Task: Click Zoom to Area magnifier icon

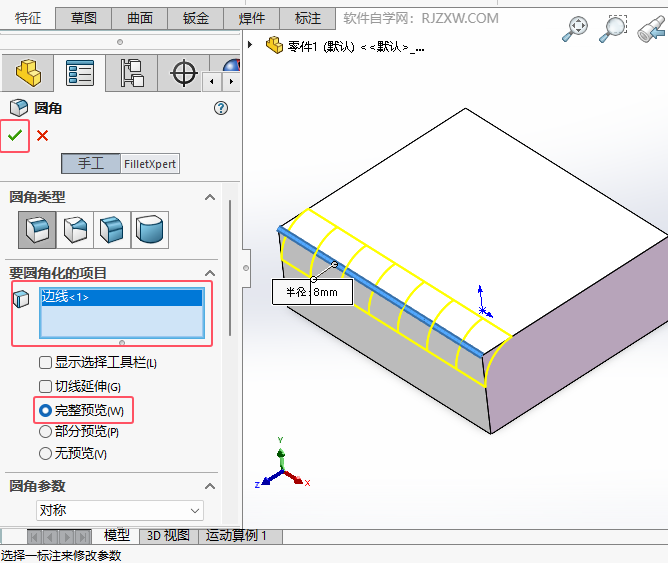Action: 613,29
